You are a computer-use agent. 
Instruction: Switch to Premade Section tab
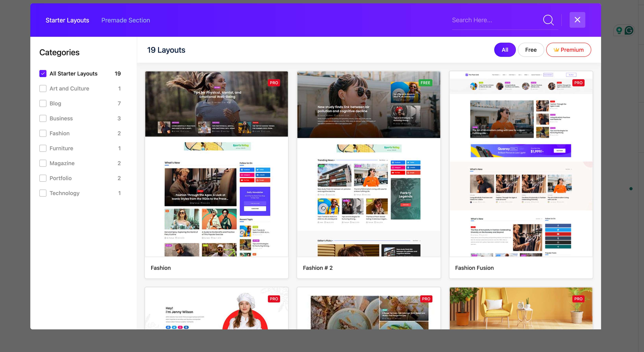[126, 20]
